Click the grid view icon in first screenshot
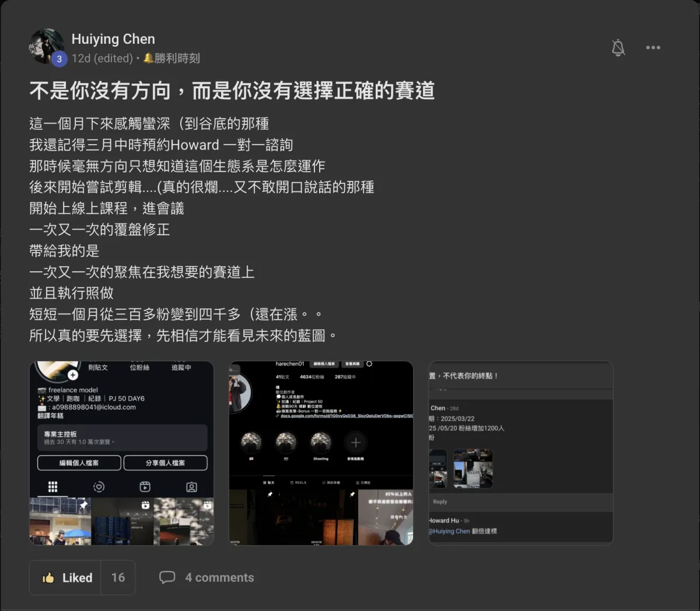 tap(52, 487)
